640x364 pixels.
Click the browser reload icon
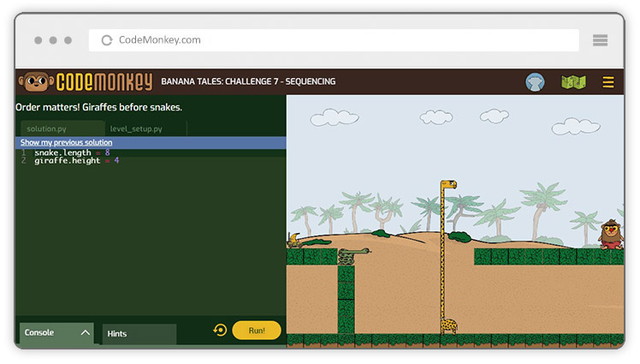tap(107, 40)
